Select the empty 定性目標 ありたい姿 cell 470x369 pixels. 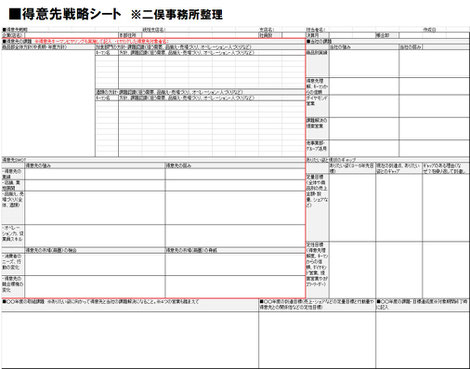352,269
